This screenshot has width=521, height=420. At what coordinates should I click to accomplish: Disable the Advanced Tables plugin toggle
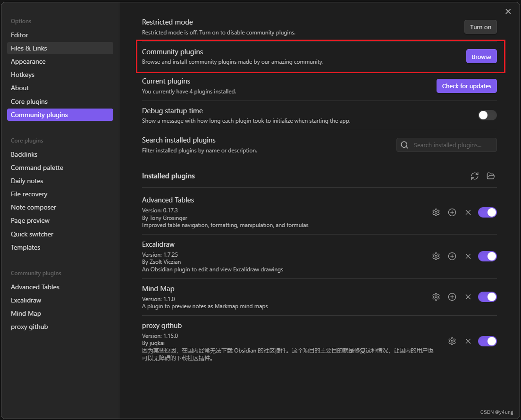(x=487, y=212)
